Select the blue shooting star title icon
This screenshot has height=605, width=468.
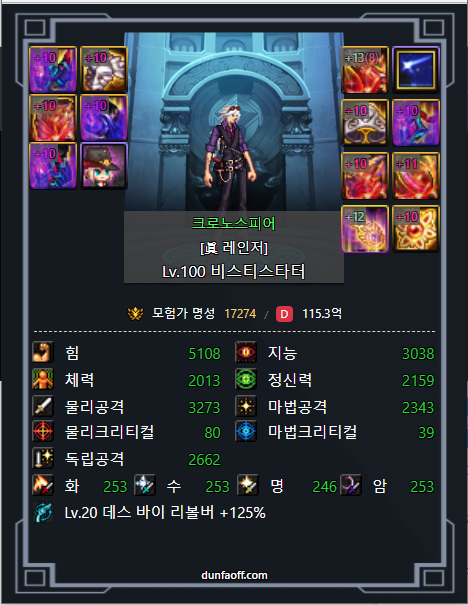(416, 70)
